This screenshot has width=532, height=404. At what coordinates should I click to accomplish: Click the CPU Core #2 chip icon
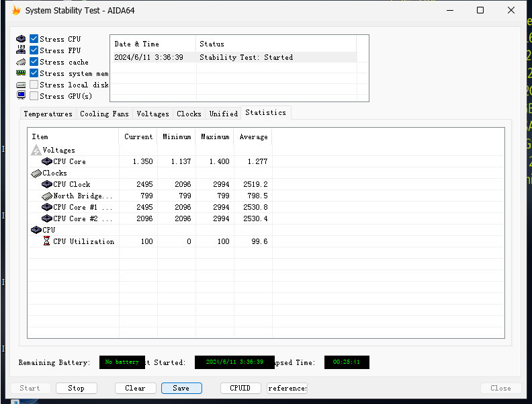coord(47,218)
